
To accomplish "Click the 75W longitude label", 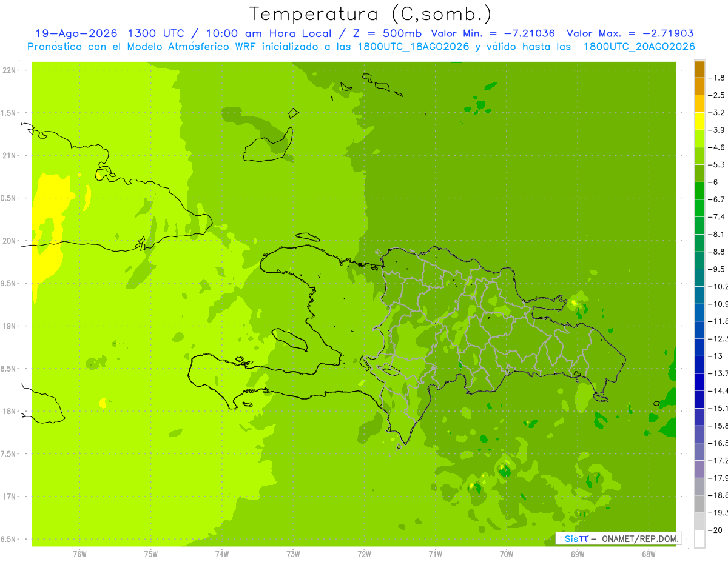I will click(150, 554).
